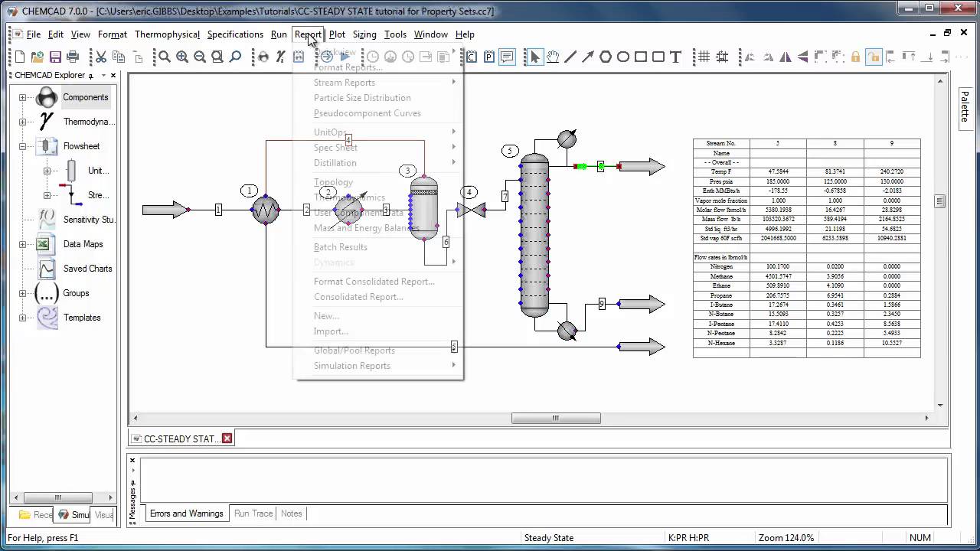Collapse the Flowsheet tree node
Image resolution: width=980 pixels, height=551 pixels.
(x=22, y=146)
